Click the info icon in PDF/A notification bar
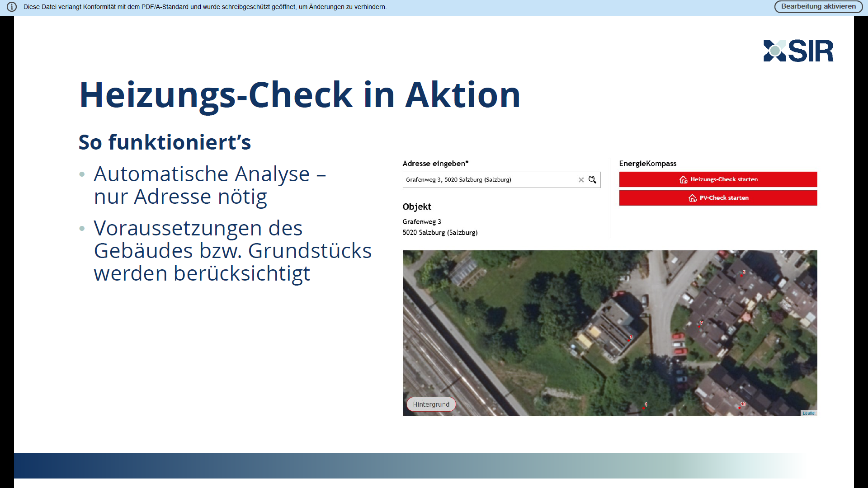Image resolution: width=868 pixels, height=488 pixels. (12, 7)
